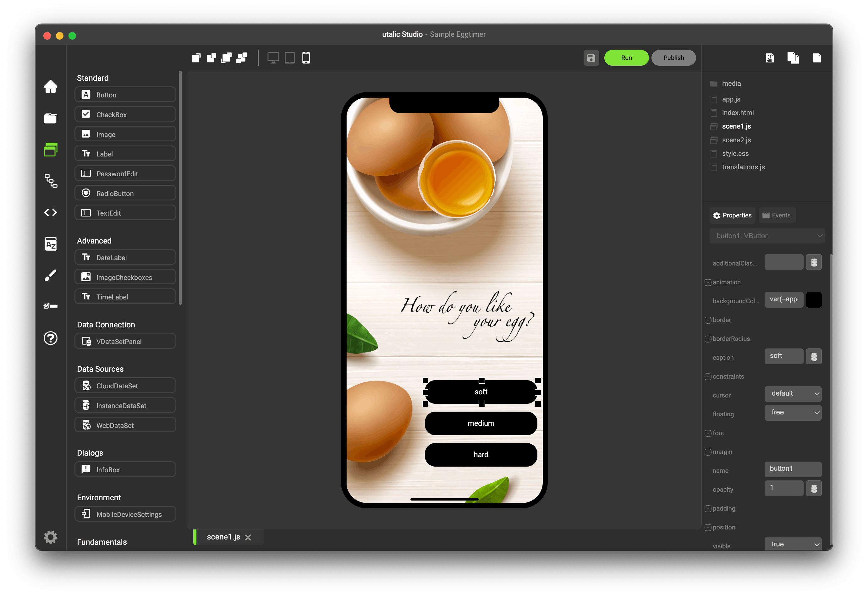This screenshot has height=597, width=868.
Task: Open the code editor sidebar icon
Action: [x=51, y=212]
